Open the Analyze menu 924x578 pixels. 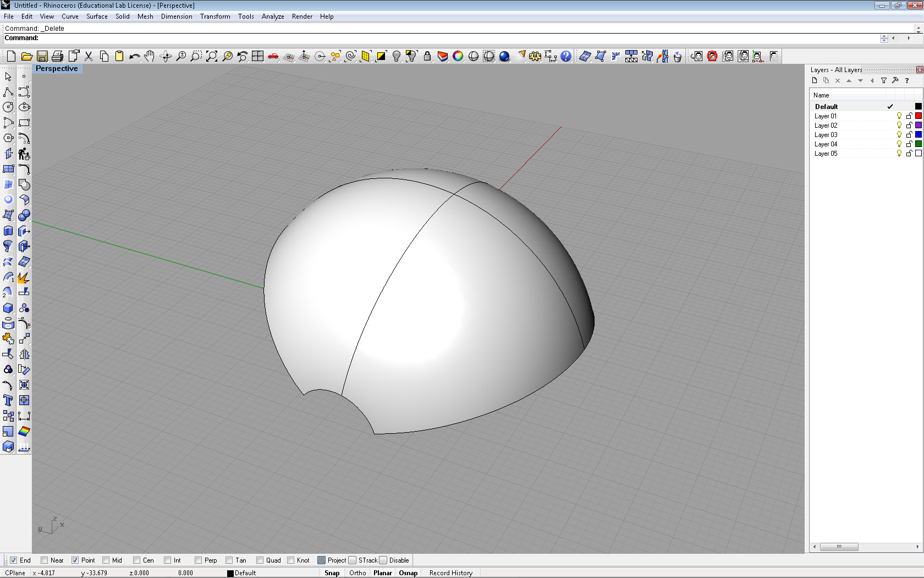(273, 17)
